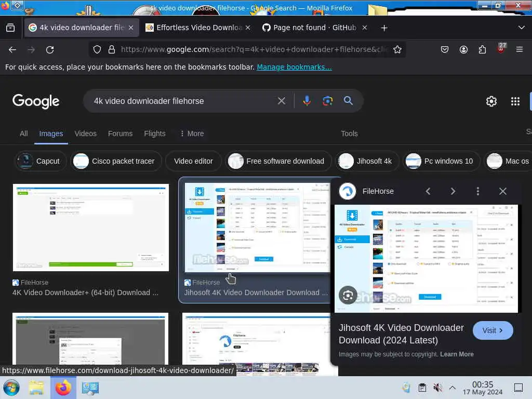Viewport: 532px width, 399px height.
Task: Click FileHorse source name in preview header
Action: (378, 191)
